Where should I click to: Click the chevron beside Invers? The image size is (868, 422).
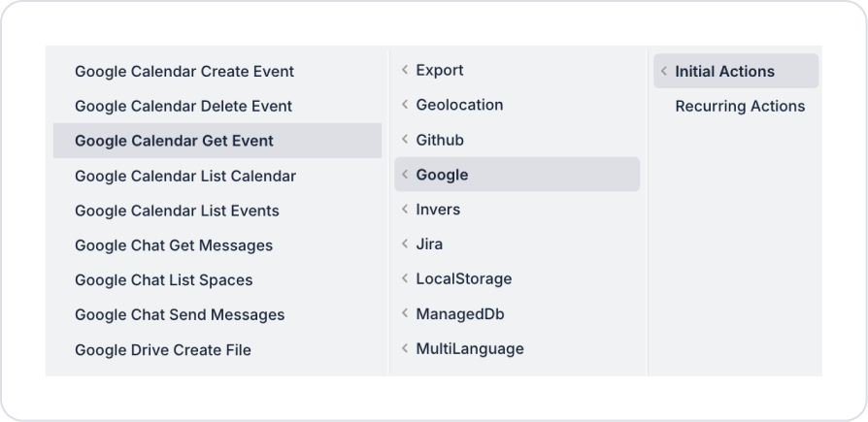405,209
